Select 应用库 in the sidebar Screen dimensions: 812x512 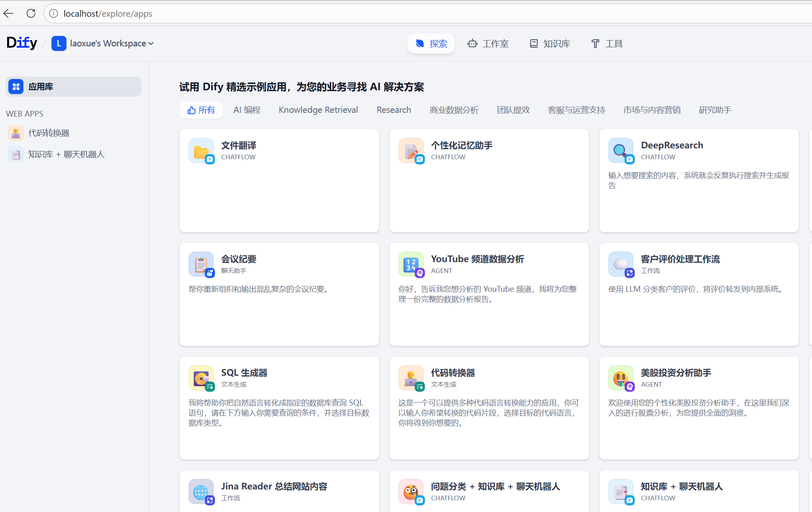pos(74,87)
